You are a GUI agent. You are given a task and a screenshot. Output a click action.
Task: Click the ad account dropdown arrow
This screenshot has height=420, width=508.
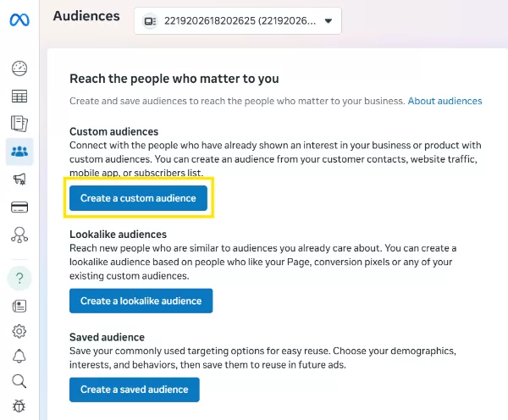coord(329,21)
